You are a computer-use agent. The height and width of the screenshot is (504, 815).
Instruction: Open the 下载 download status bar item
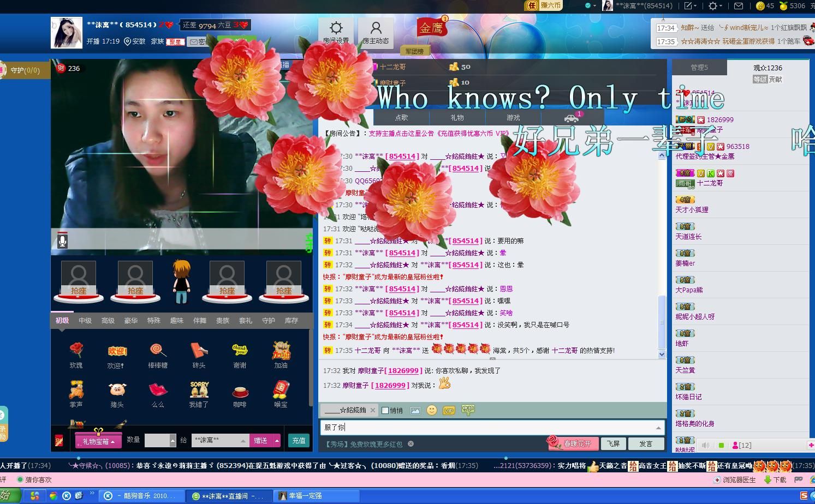point(775,480)
